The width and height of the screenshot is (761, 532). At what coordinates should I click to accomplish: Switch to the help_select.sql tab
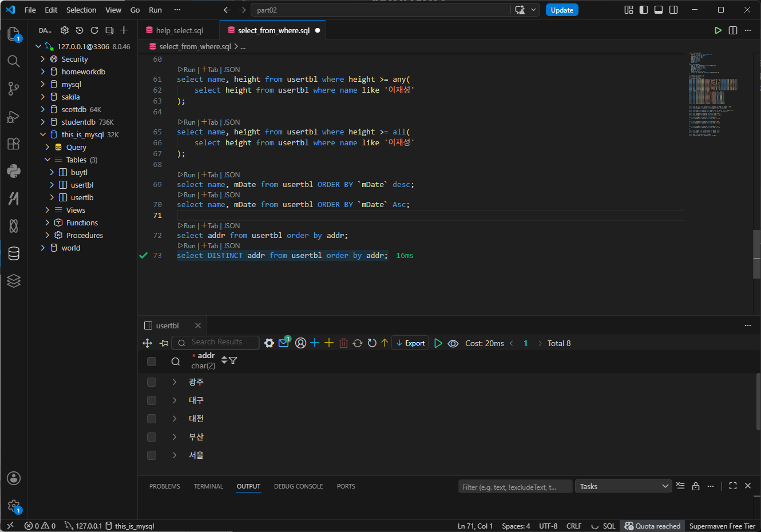coord(179,30)
